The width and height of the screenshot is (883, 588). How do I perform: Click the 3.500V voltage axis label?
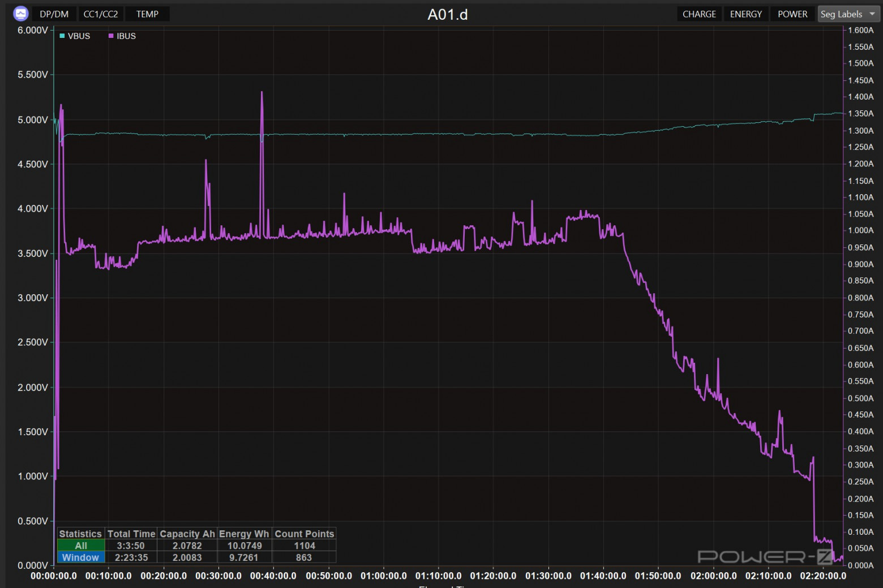pyautogui.click(x=33, y=254)
